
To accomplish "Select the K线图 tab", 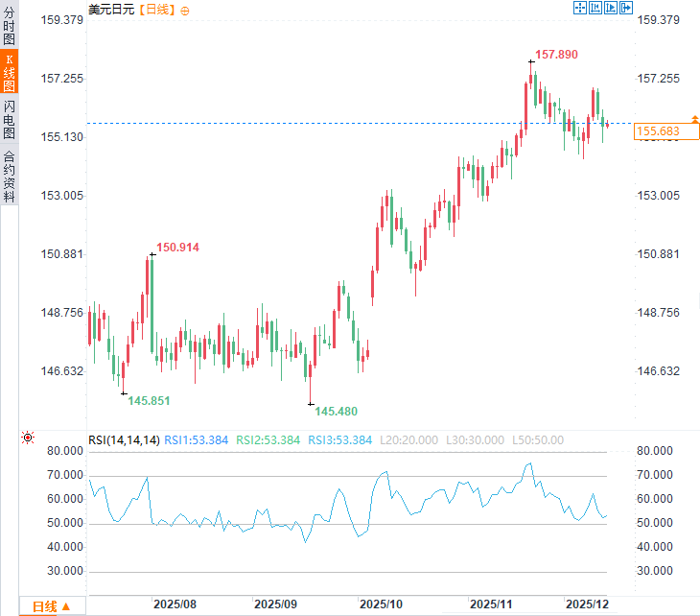I will [x=9, y=71].
